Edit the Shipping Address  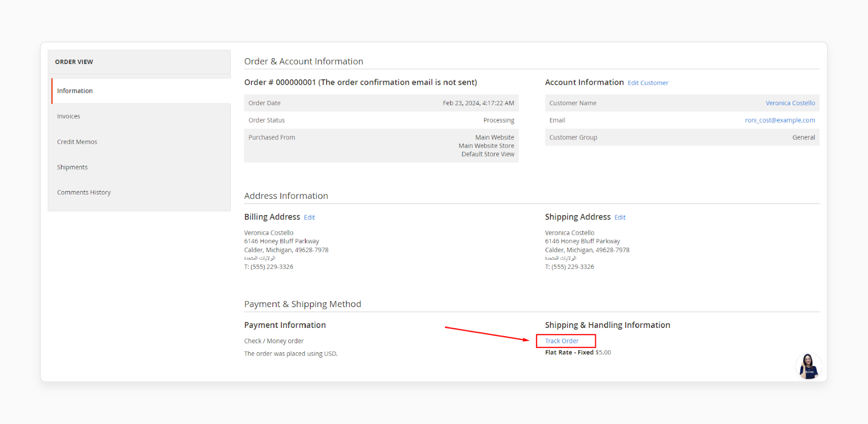coord(620,217)
